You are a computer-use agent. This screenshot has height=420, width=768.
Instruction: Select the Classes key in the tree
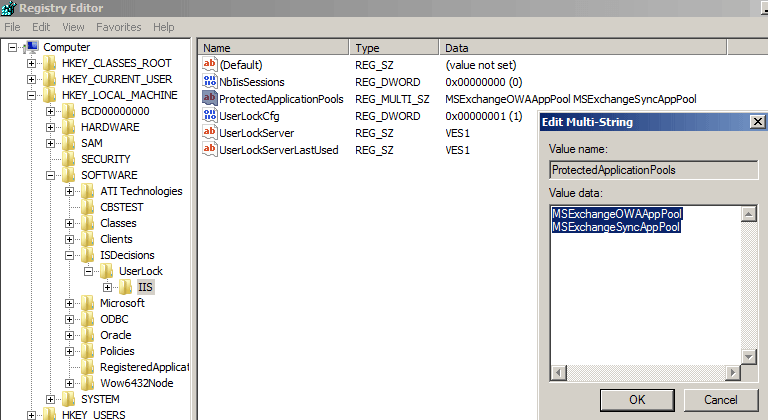pyautogui.click(x=118, y=223)
